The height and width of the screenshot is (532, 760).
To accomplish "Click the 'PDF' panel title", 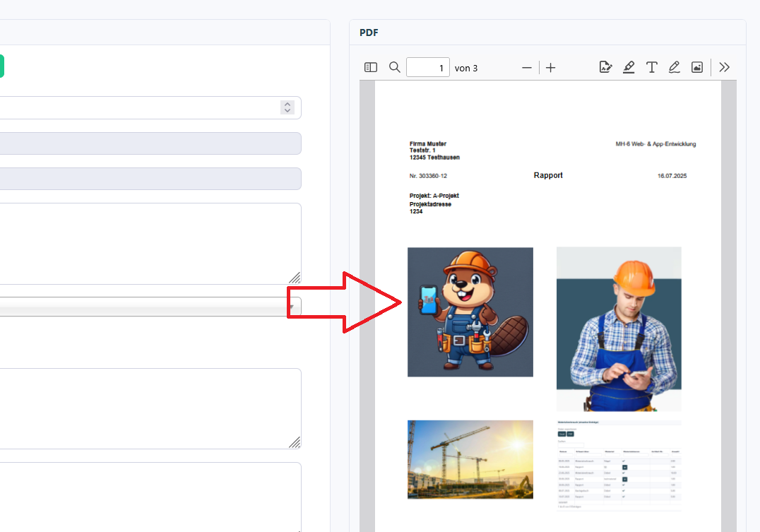I will 369,32.
